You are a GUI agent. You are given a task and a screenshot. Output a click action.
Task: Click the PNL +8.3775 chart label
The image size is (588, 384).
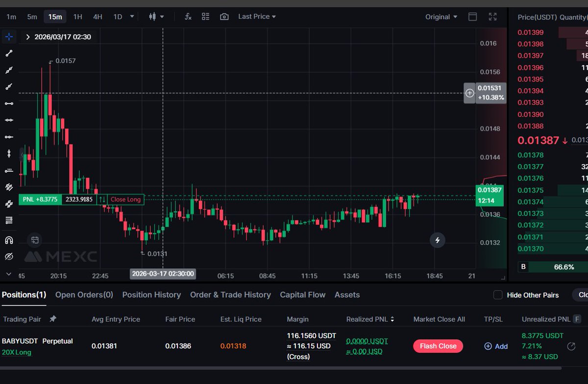(40, 199)
